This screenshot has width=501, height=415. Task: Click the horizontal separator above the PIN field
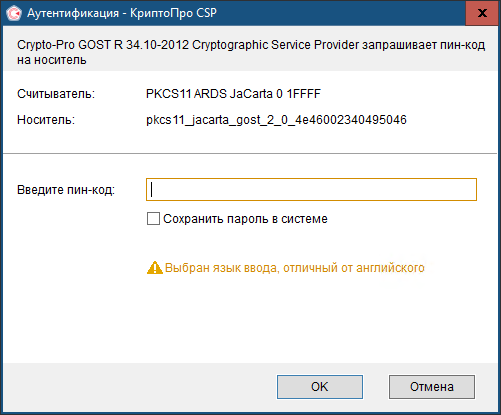(250, 154)
